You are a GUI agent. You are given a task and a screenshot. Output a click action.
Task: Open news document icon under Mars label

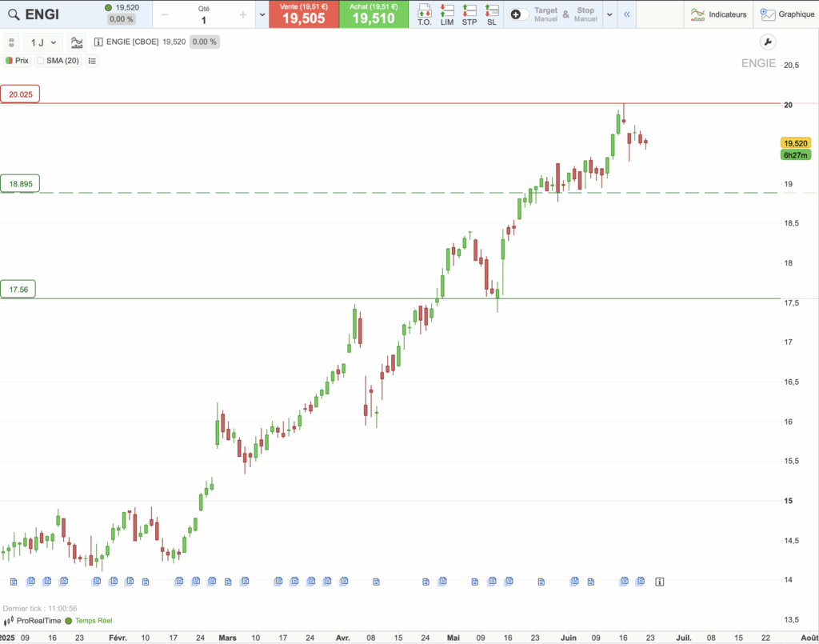[228, 582]
